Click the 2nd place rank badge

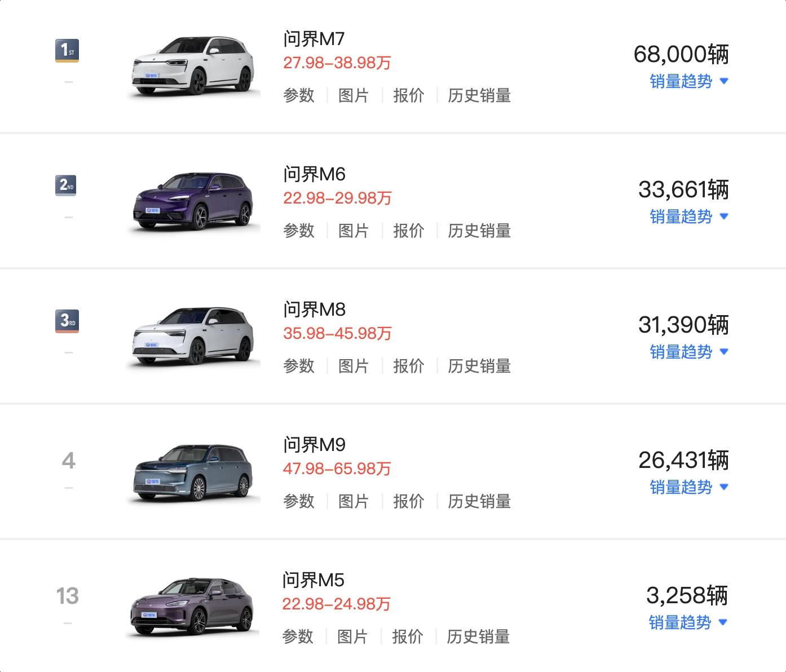[66, 185]
